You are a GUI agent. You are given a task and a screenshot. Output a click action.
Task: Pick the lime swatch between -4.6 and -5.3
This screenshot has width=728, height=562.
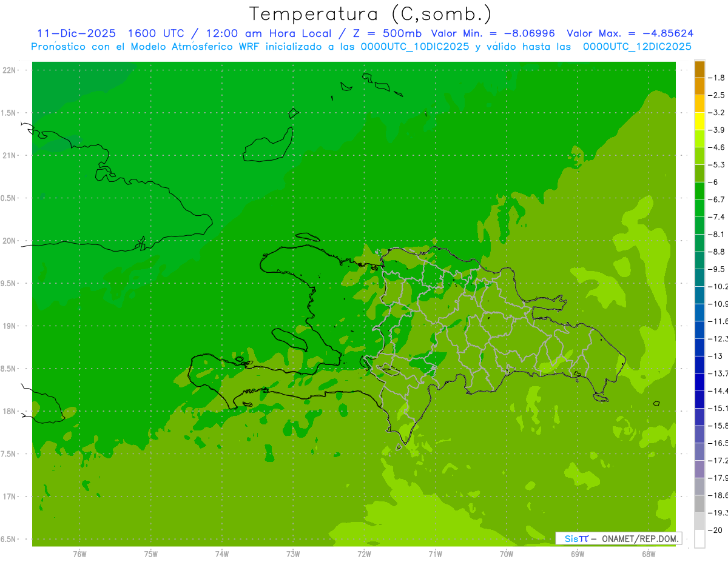coord(699,156)
